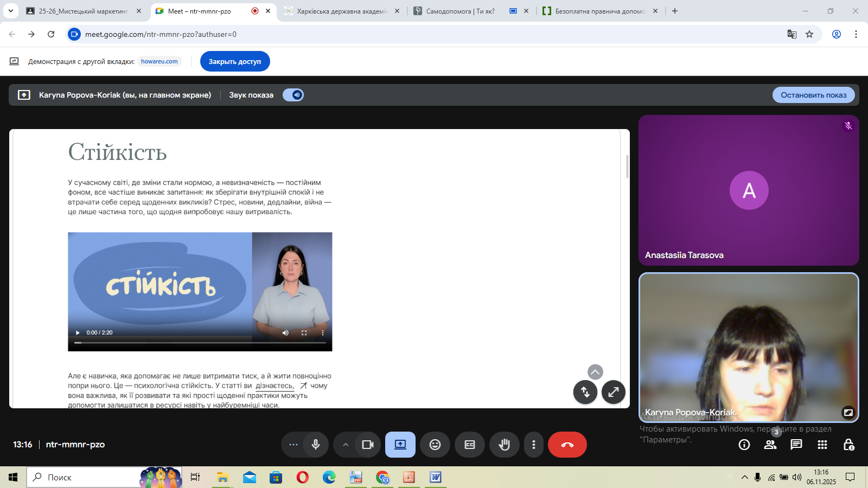Viewport: 868px width, 488px height.
Task: Click the Остановить показ button
Action: coord(813,95)
